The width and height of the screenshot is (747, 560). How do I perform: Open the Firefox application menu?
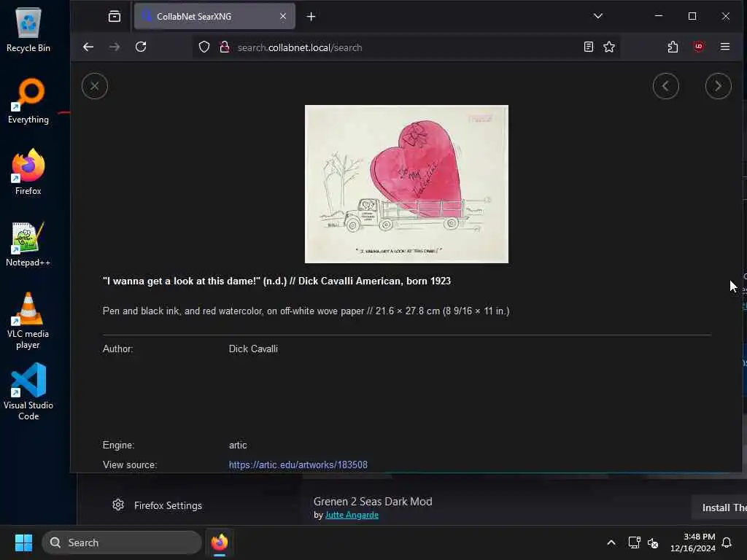724,47
